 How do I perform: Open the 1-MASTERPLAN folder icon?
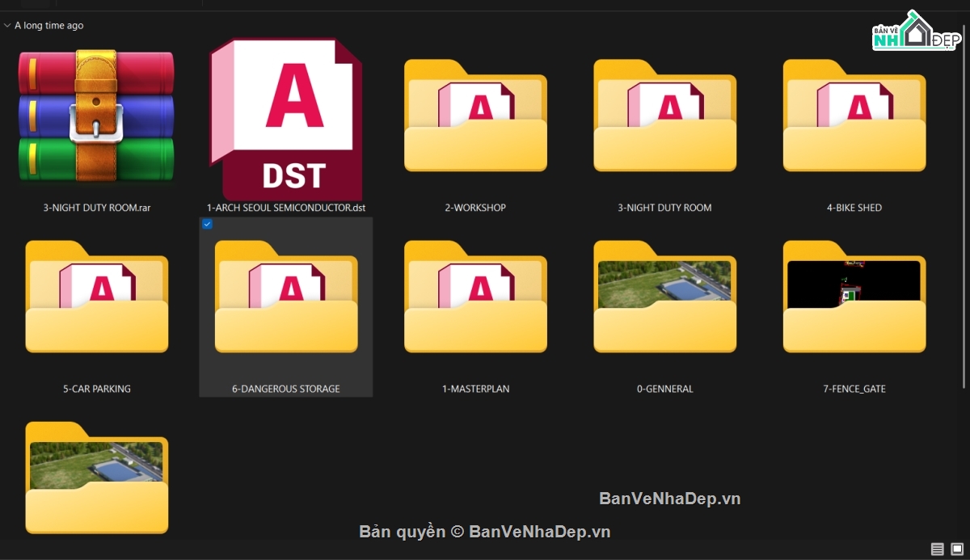[475, 297]
